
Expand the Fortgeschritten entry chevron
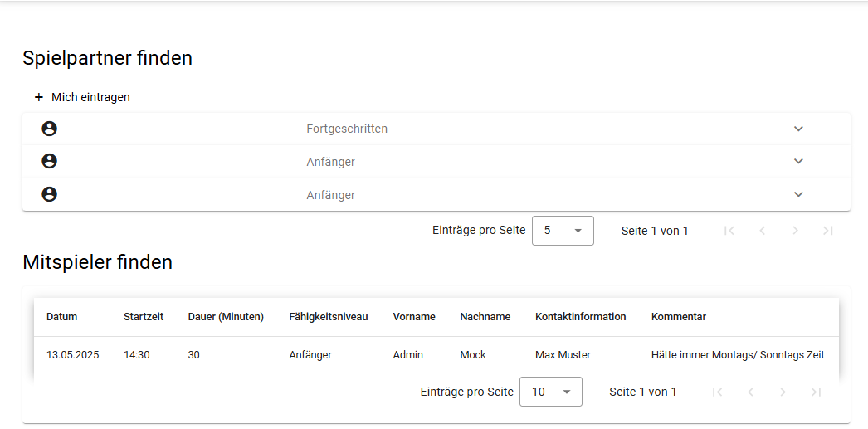[x=798, y=129]
